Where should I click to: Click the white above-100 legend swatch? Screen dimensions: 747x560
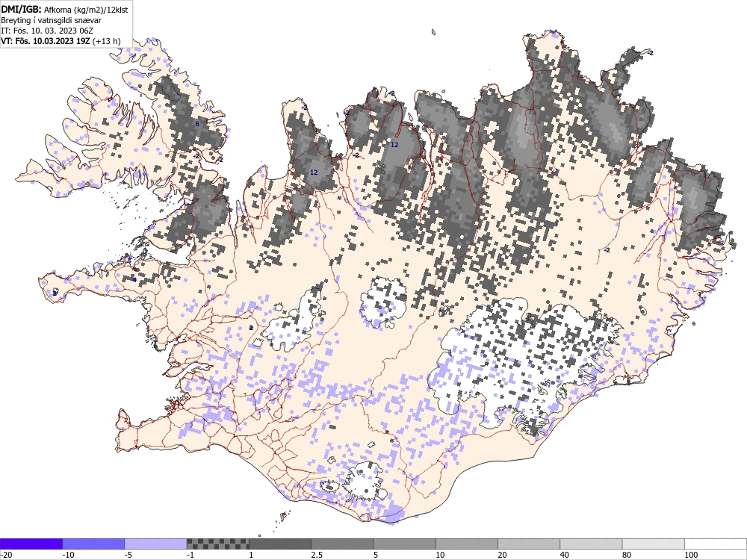[716, 544]
